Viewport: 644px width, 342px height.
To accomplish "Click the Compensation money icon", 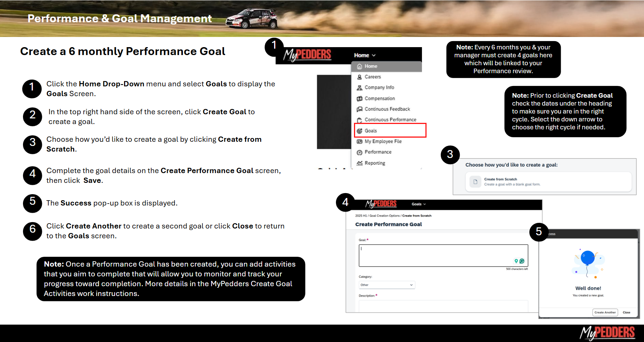I will click(x=359, y=98).
